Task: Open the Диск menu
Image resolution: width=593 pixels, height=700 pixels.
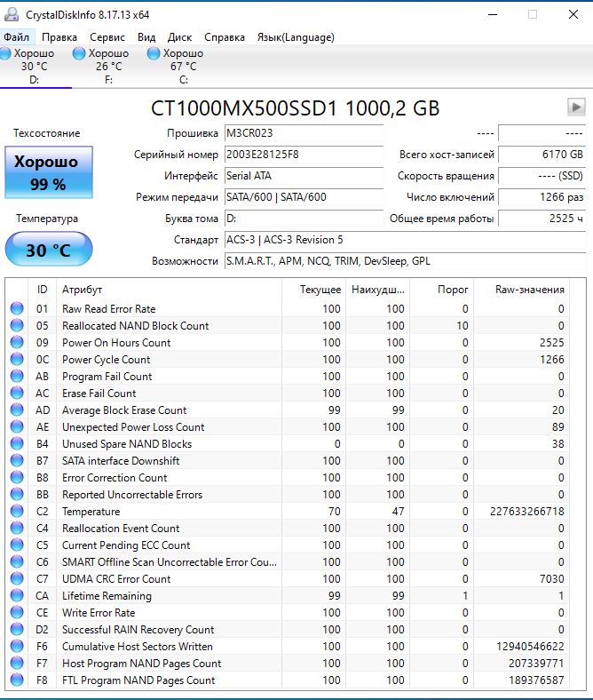Action: 179,37
